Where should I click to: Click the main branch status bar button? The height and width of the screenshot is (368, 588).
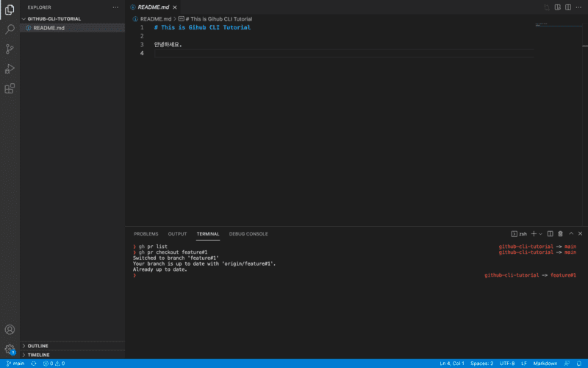pos(15,364)
